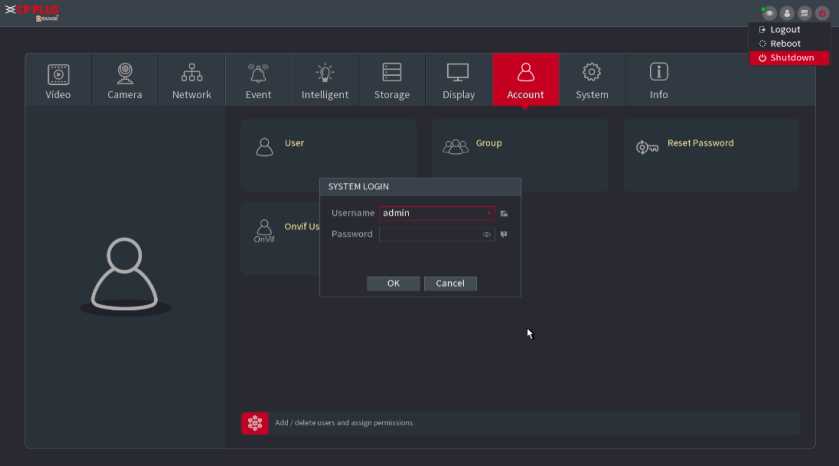Switch to the Network tab
This screenshot has width=839, height=466.
click(191, 80)
